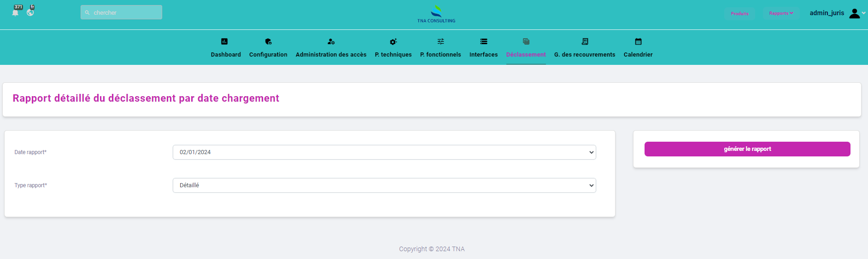Click the Calendrier calendar icon
The width and height of the screenshot is (868, 259).
638,41
